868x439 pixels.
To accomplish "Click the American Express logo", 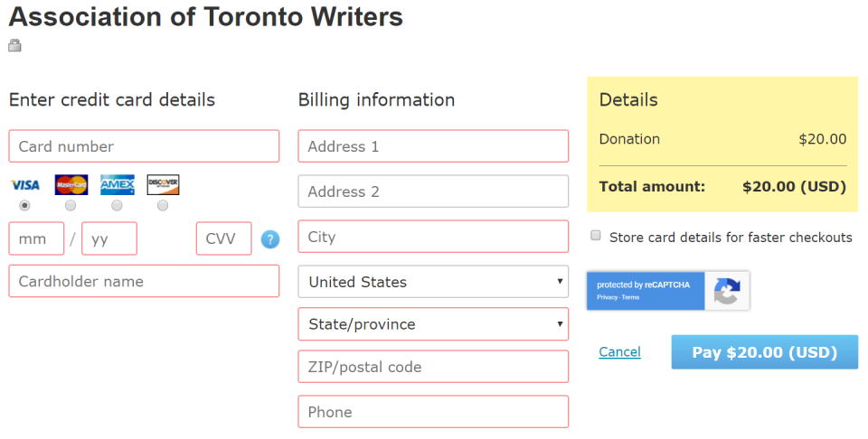I will coord(117,185).
